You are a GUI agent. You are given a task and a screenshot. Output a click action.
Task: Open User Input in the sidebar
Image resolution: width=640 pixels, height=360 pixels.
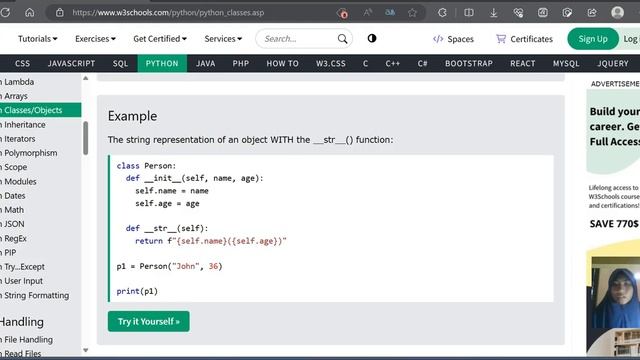tap(40, 281)
